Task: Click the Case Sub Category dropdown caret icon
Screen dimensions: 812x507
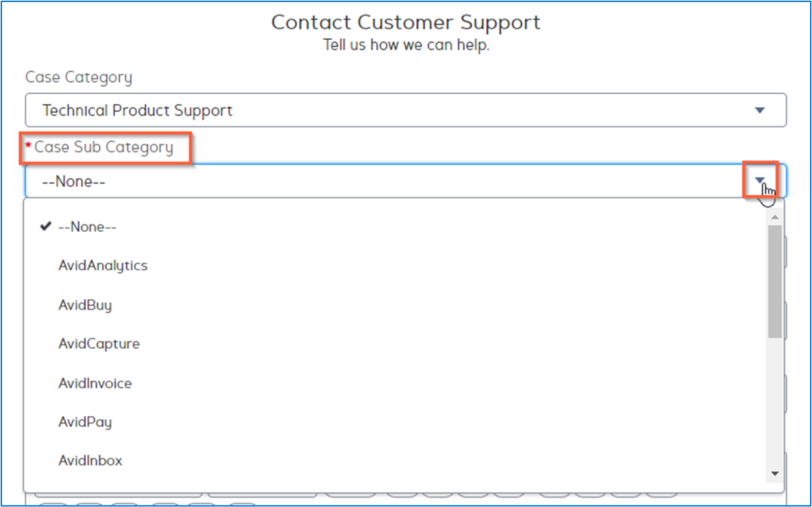Action: tap(760, 180)
